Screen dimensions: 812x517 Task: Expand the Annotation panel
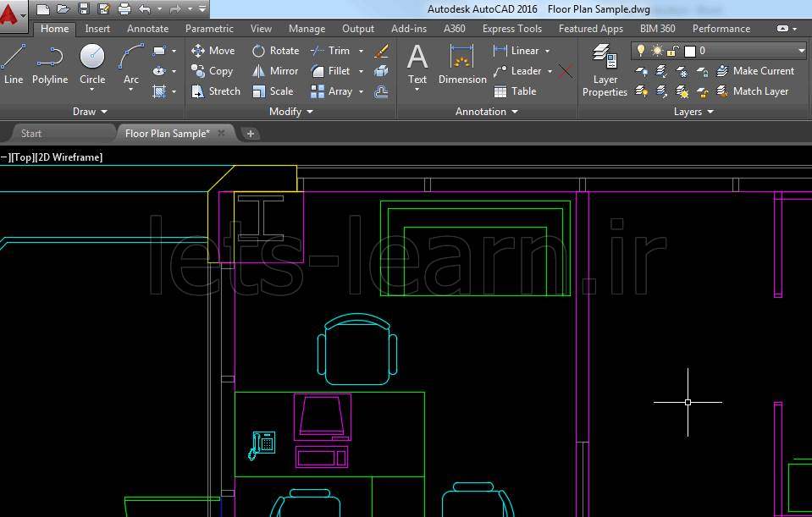(x=487, y=111)
